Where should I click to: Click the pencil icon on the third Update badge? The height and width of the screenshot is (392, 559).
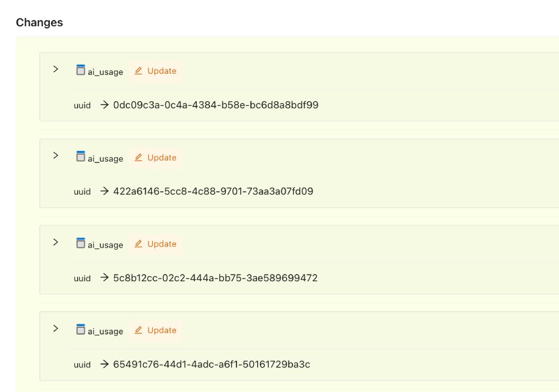(x=139, y=244)
